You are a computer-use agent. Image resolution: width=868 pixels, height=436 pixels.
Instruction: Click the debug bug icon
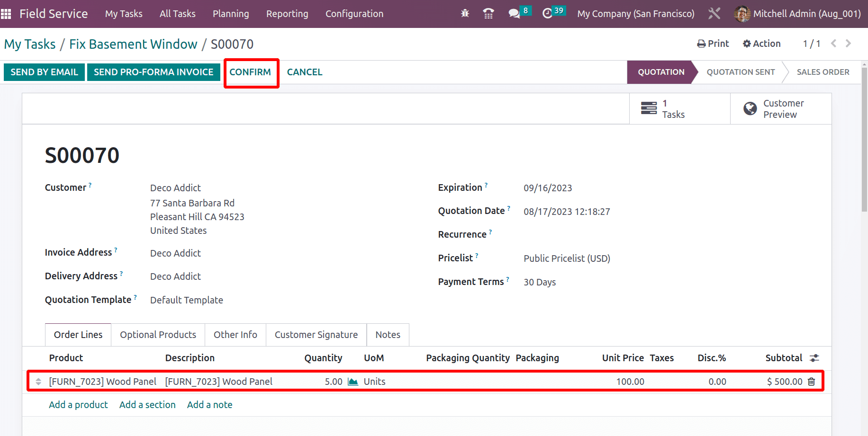(x=465, y=14)
